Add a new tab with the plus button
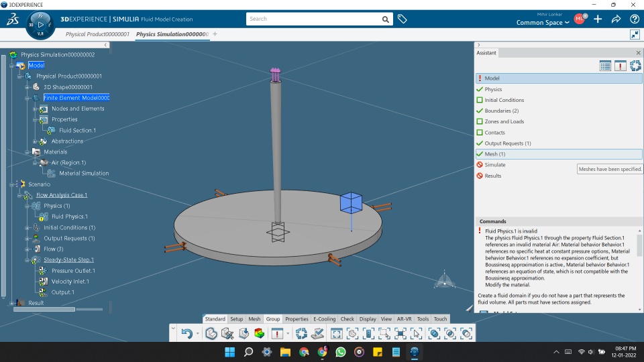This screenshot has width=644, height=362. tap(215, 34)
